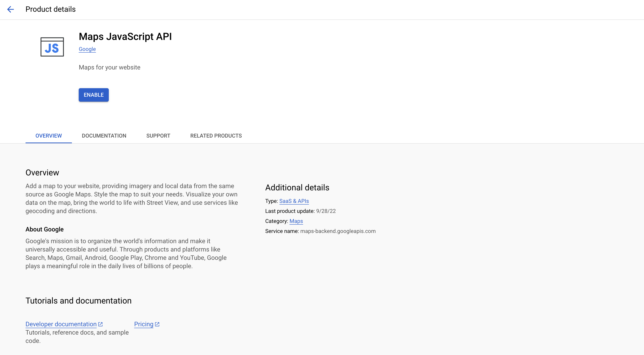Viewport: 644px width, 355px height.
Task: Click the back arrow icon
Action: coord(11,9)
